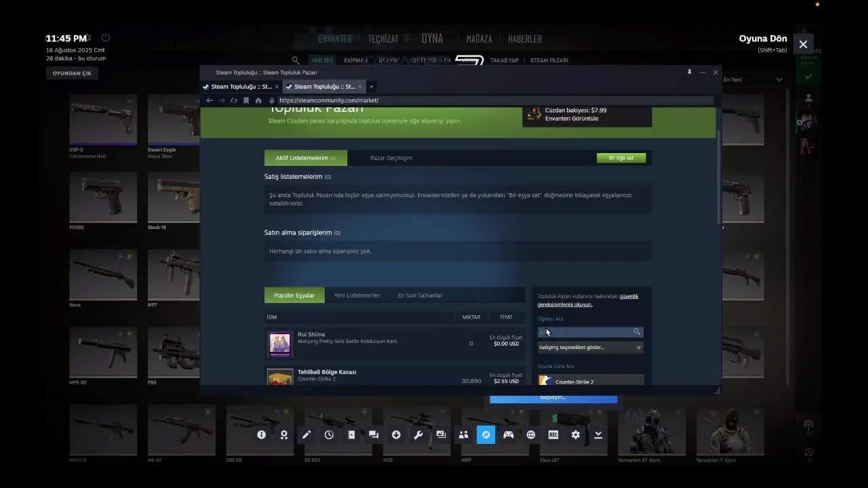This screenshot has height=488, width=868.
Task: Click the bookmark icon in browser toolbar
Action: (246, 100)
